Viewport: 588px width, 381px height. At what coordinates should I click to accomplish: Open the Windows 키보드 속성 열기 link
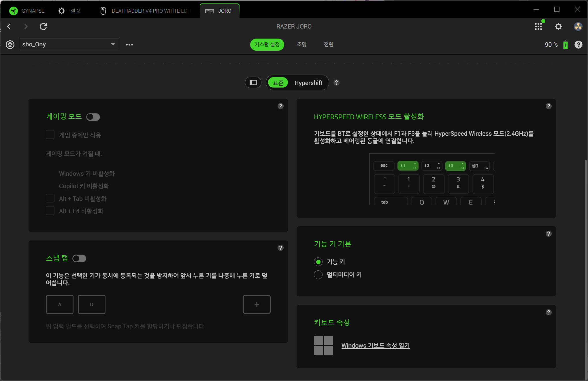click(x=375, y=345)
